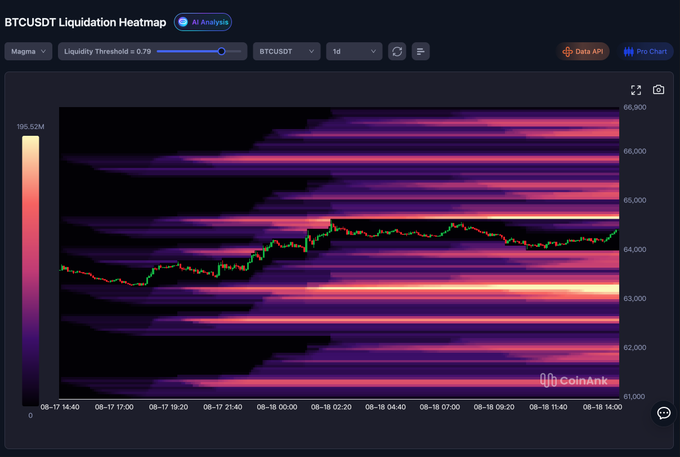Image resolution: width=680 pixels, height=457 pixels.
Task: Click the 62,000 price axis label
Action: tap(634, 347)
